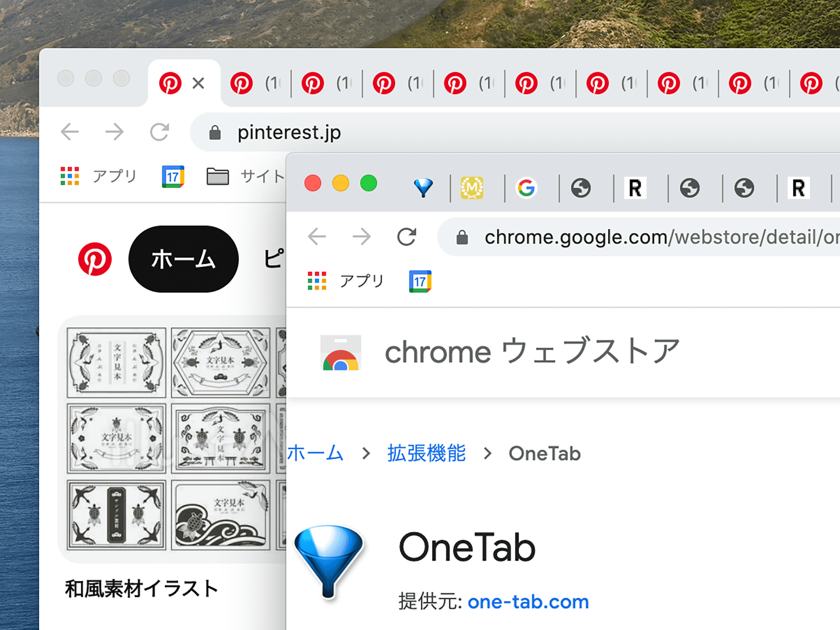The height and width of the screenshot is (630, 840).
Task: Switch to the Google tab
Action: 527,188
